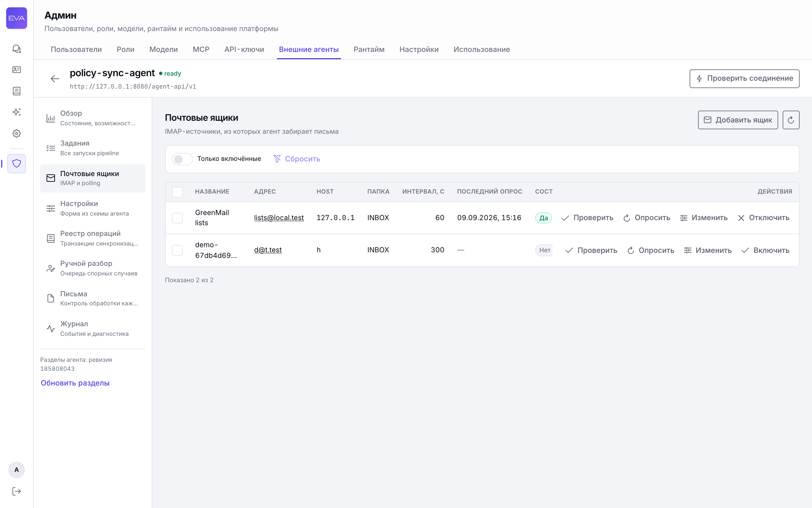Click the refresh icon next to Добавить ящик

point(791,120)
